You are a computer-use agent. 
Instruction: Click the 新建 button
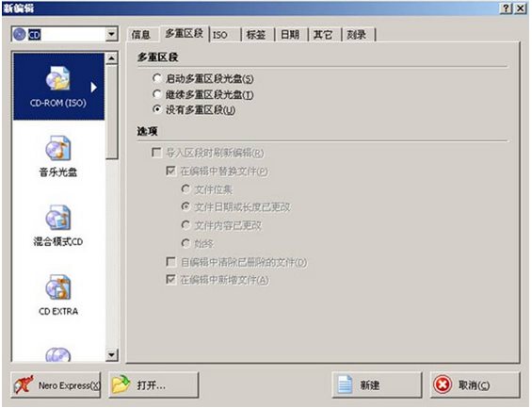pos(377,385)
